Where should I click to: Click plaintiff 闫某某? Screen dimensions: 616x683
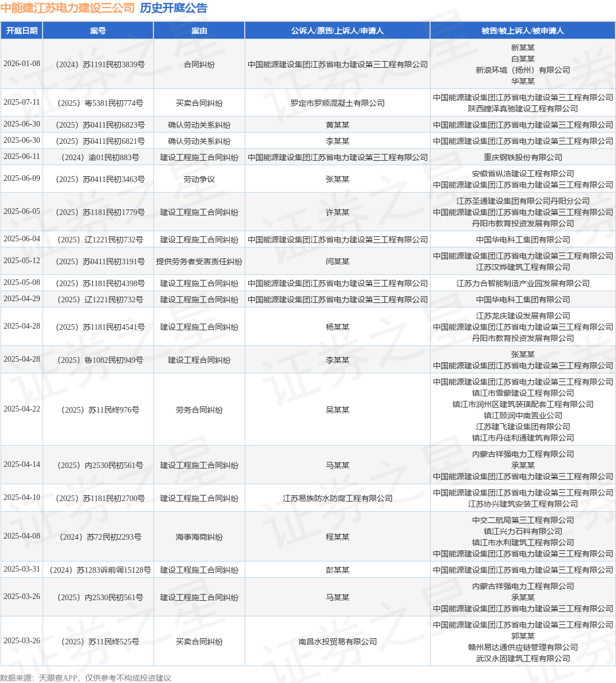338,261
